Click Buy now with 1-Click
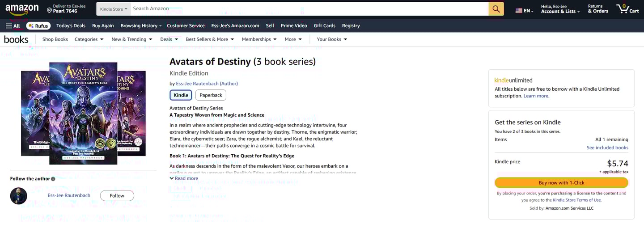The width and height of the screenshot is (644, 228). 561,182
